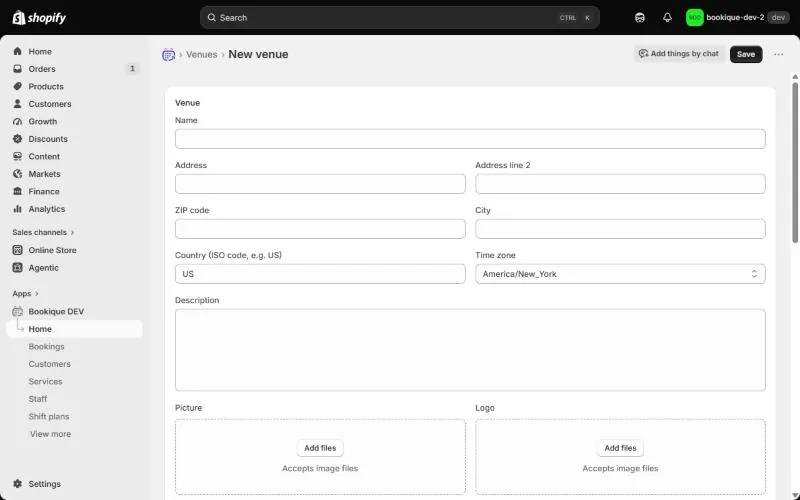800x500 pixels.
Task: Go back to Venues breadcrumb link
Action: pyautogui.click(x=202, y=55)
